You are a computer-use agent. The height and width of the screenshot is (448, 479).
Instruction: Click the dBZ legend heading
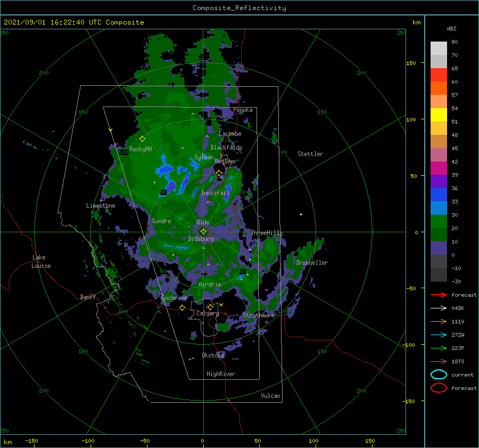(x=451, y=28)
